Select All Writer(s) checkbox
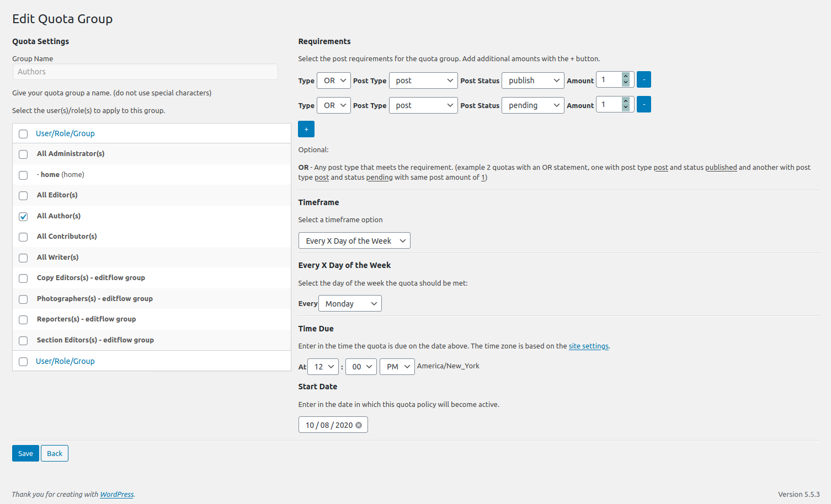The image size is (831, 504). (x=23, y=258)
